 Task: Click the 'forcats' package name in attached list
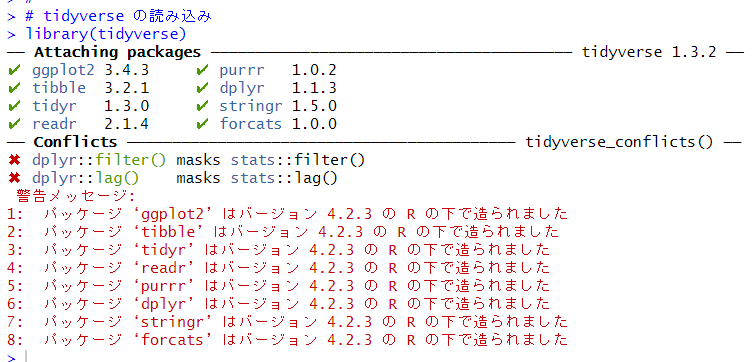coord(251,124)
